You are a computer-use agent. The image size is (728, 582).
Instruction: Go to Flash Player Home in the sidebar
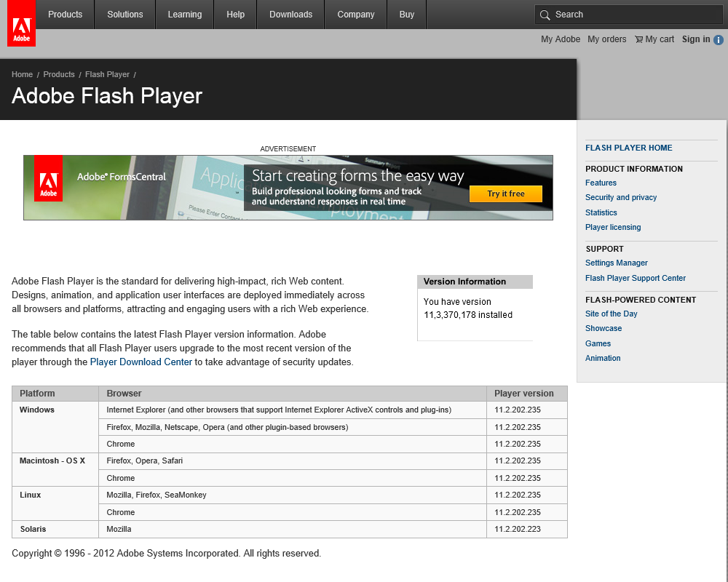pyautogui.click(x=629, y=148)
